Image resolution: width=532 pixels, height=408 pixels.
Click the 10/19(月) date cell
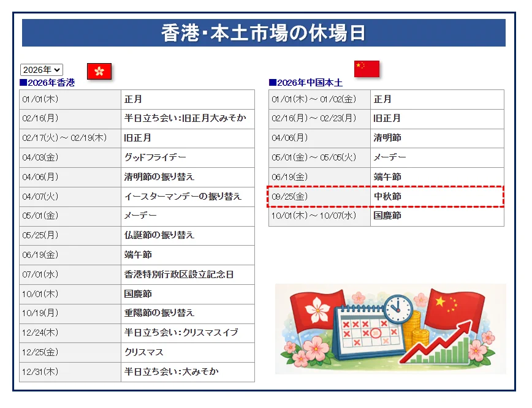[70, 314]
